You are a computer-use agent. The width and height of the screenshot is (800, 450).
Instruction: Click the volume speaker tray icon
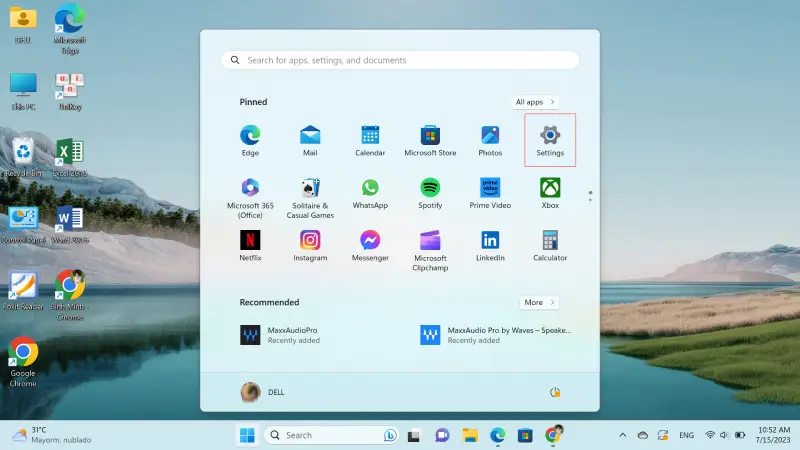724,435
